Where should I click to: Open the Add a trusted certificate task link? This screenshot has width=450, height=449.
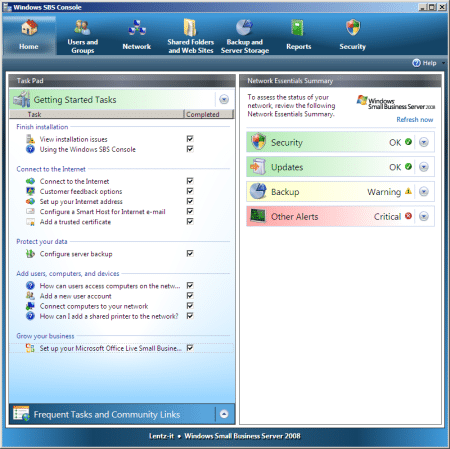pos(75,222)
